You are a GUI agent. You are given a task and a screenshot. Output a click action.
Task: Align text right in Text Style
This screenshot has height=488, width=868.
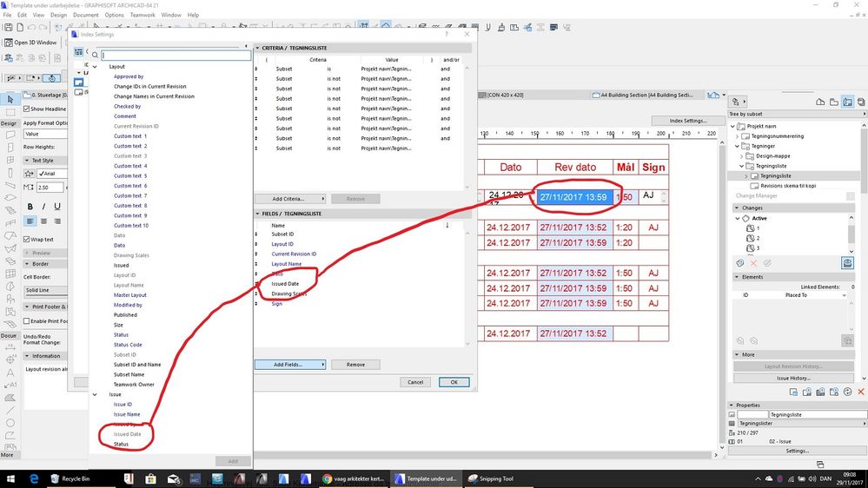57,221
